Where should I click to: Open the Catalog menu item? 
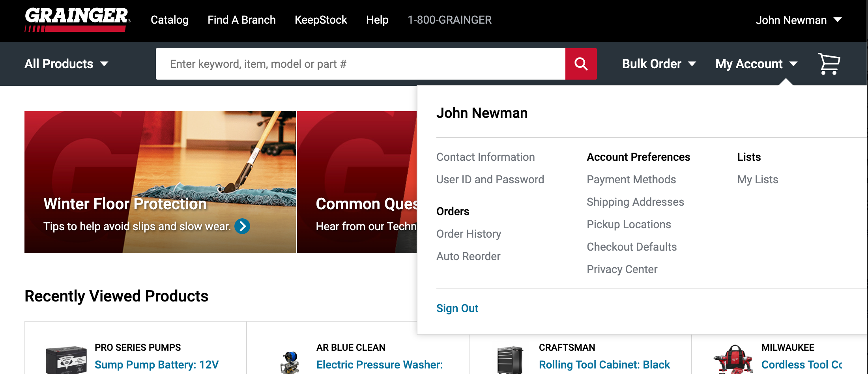[170, 20]
